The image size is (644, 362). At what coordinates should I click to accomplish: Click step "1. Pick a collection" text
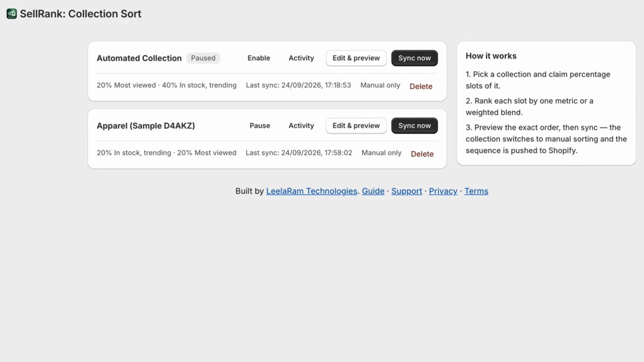pos(538,80)
